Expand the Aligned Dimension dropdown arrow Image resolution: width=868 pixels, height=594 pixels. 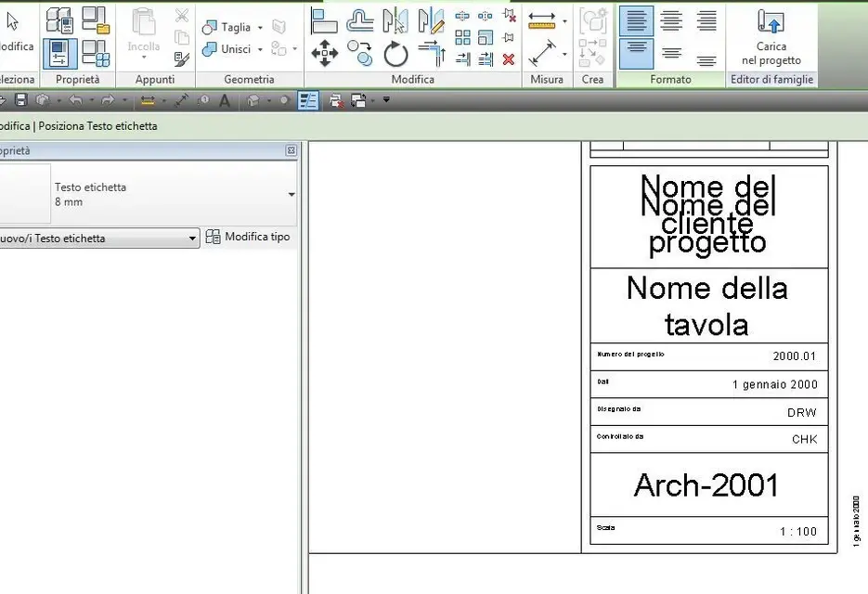click(564, 54)
